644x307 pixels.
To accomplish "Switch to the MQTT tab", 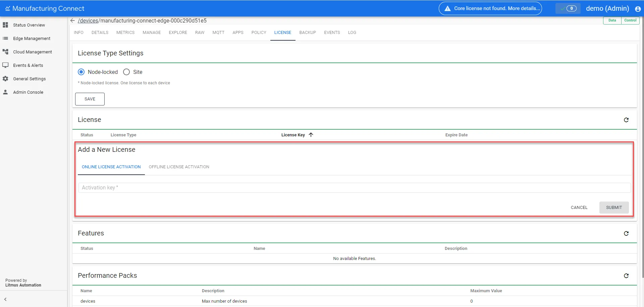I will [218, 33].
